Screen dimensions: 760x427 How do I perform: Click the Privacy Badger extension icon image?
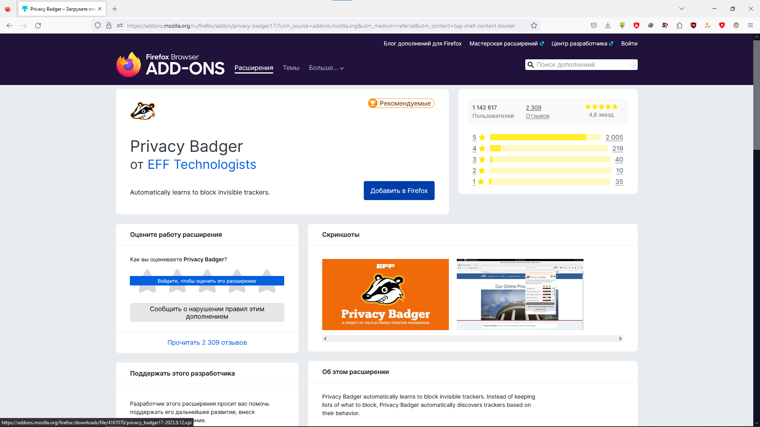(x=142, y=111)
